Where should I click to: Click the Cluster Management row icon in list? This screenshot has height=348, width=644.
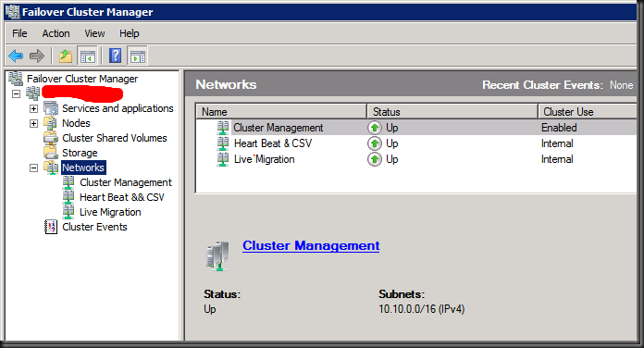pos(223,128)
